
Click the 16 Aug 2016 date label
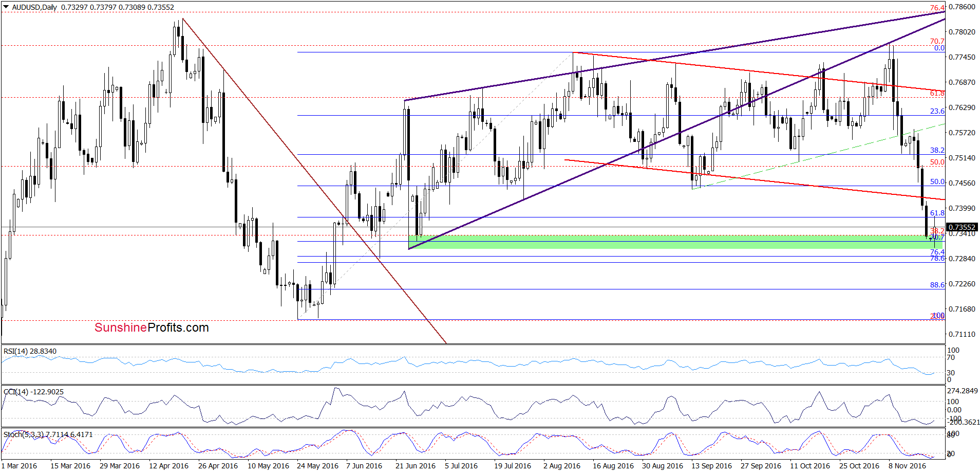tap(613, 466)
